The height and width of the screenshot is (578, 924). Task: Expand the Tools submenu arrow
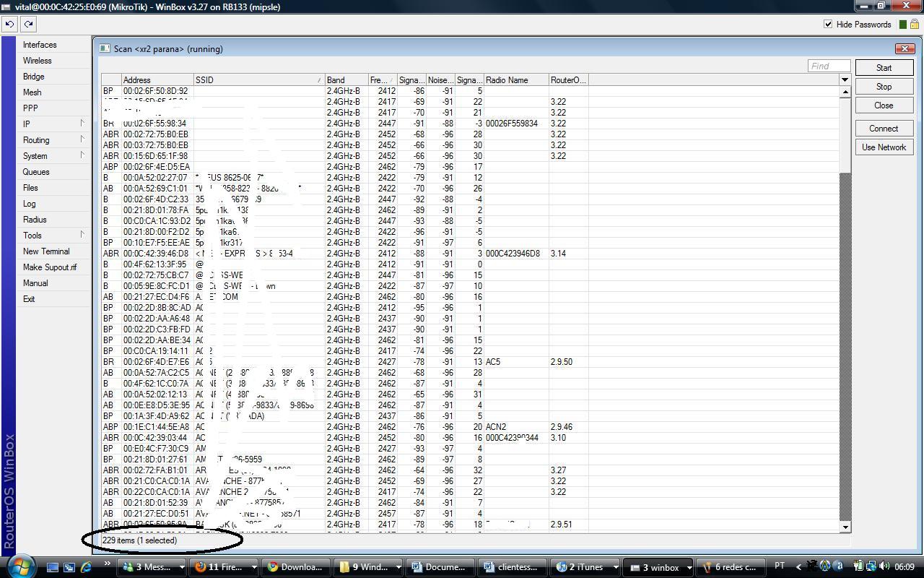click(82, 235)
